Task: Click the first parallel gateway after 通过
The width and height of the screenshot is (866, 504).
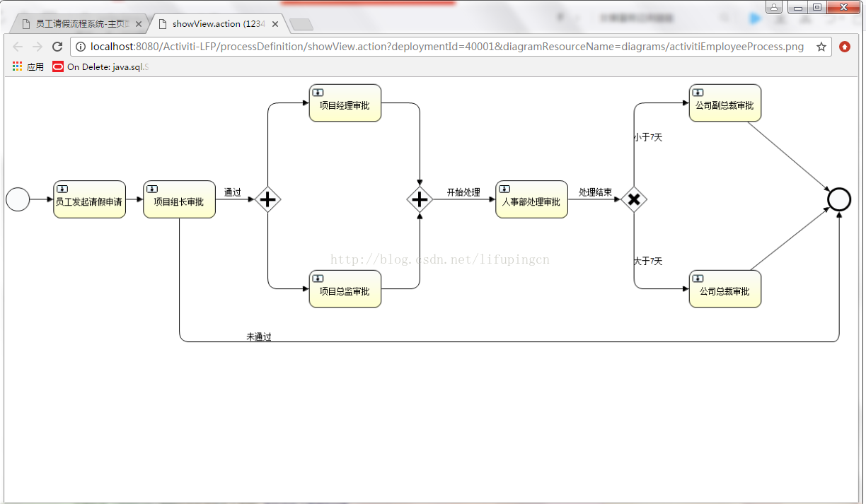Action: point(267,199)
